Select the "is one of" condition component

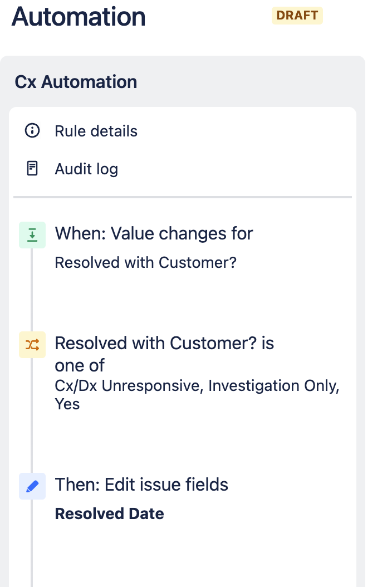click(164, 354)
